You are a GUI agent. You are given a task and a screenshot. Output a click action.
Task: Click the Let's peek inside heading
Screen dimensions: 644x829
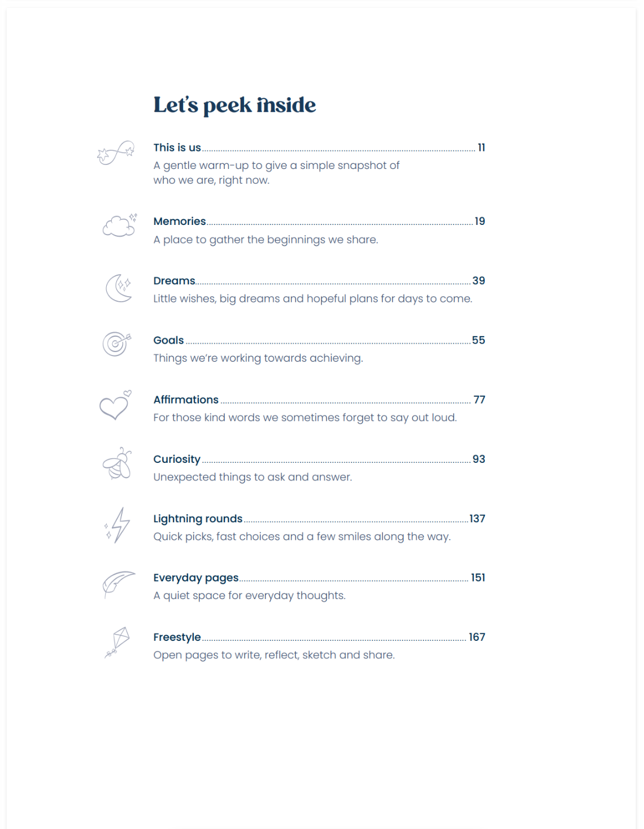[x=234, y=105]
